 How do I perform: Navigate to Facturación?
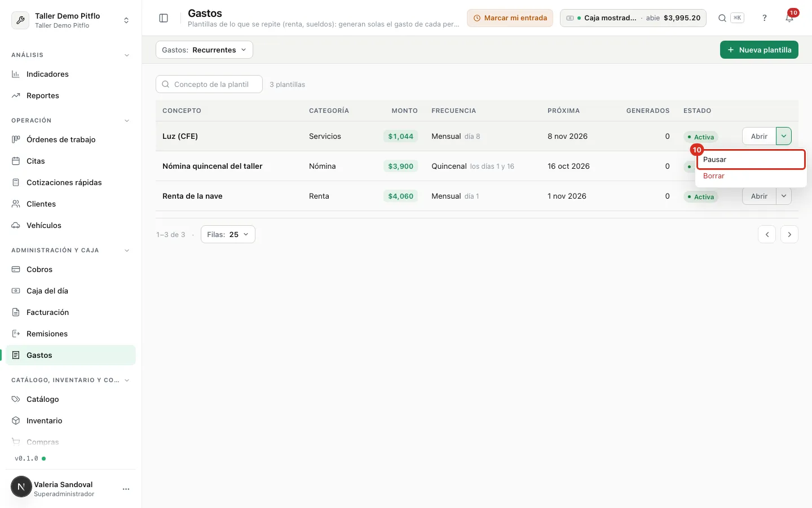pos(70,312)
